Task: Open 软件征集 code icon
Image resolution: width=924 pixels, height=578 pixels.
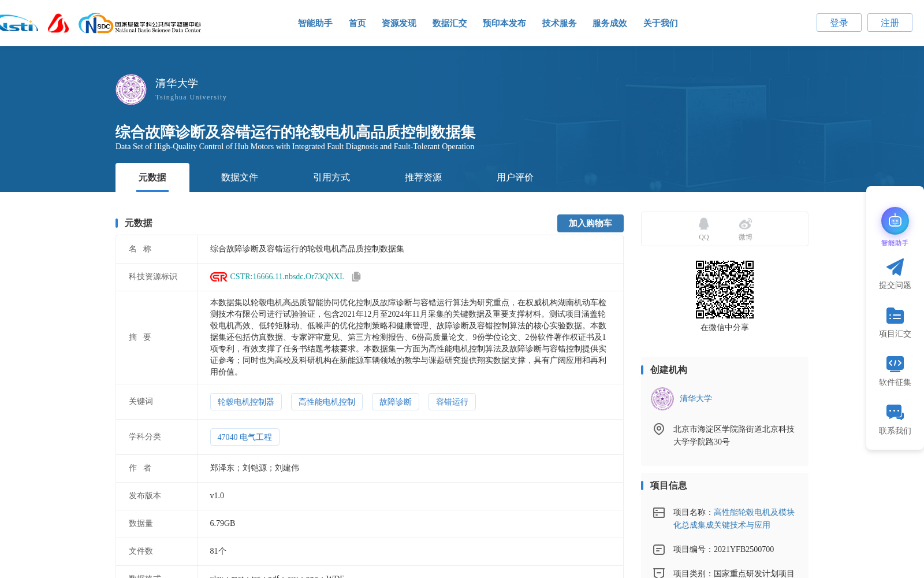Action: (x=895, y=364)
